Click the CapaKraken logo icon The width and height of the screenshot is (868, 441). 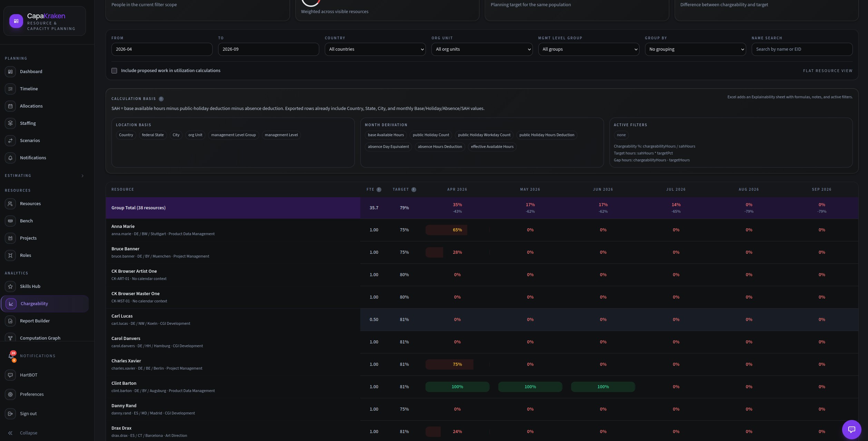point(16,21)
